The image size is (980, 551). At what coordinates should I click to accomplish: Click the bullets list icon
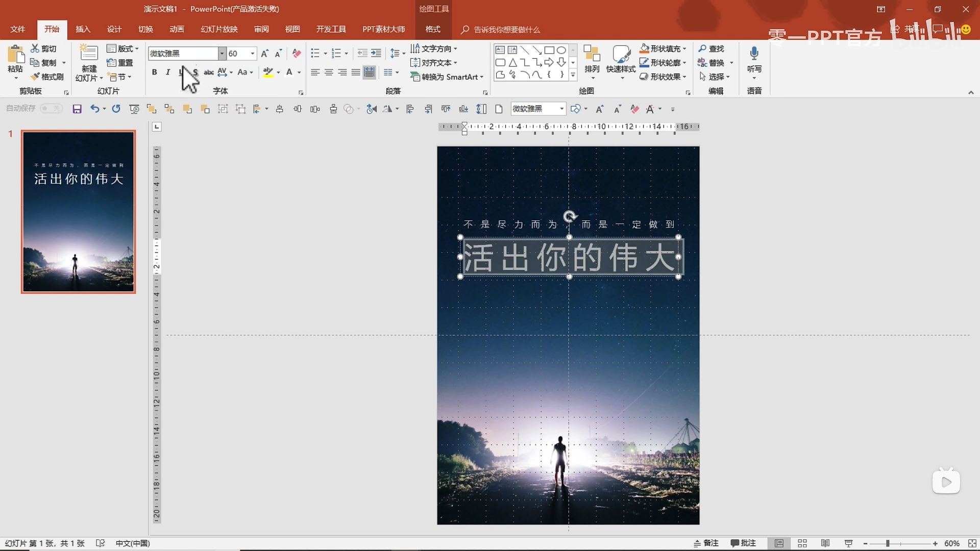[x=315, y=53]
